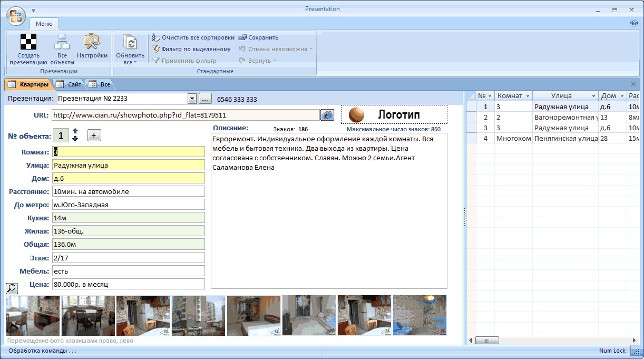The image size is (644, 359).
Task: Click Очистить все сортировки
Action: point(193,37)
